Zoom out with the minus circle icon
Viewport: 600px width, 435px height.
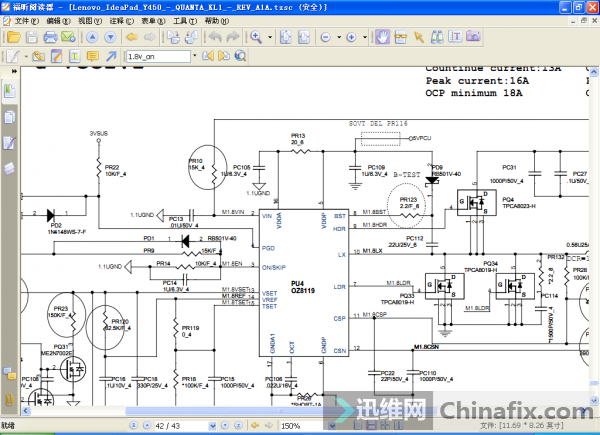[326, 37]
